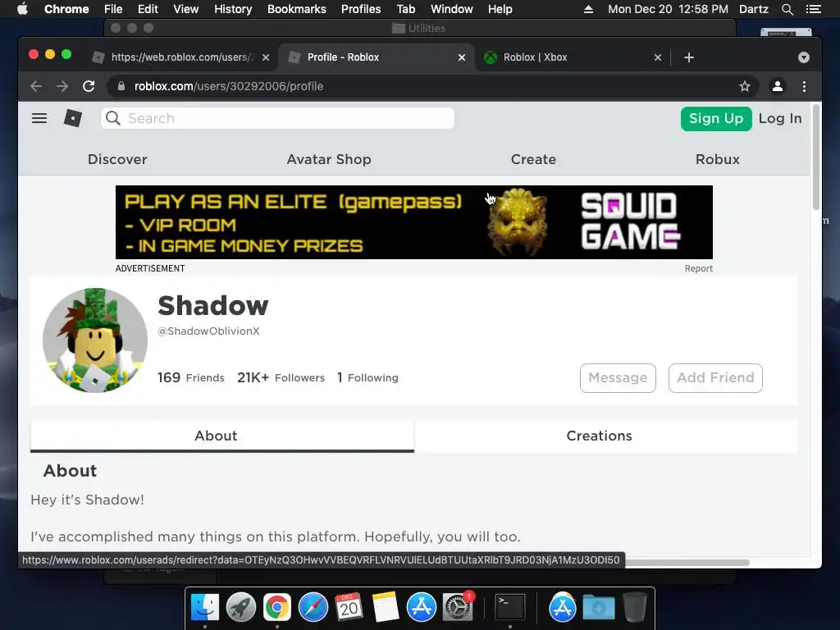View the 169 Friends list
840x630 pixels.
point(190,377)
